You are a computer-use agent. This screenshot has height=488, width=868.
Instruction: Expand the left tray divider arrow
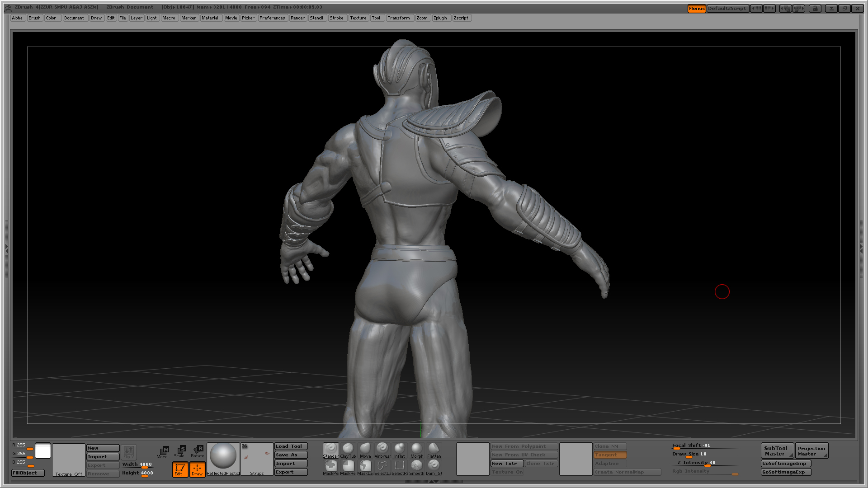pyautogui.click(x=6, y=248)
